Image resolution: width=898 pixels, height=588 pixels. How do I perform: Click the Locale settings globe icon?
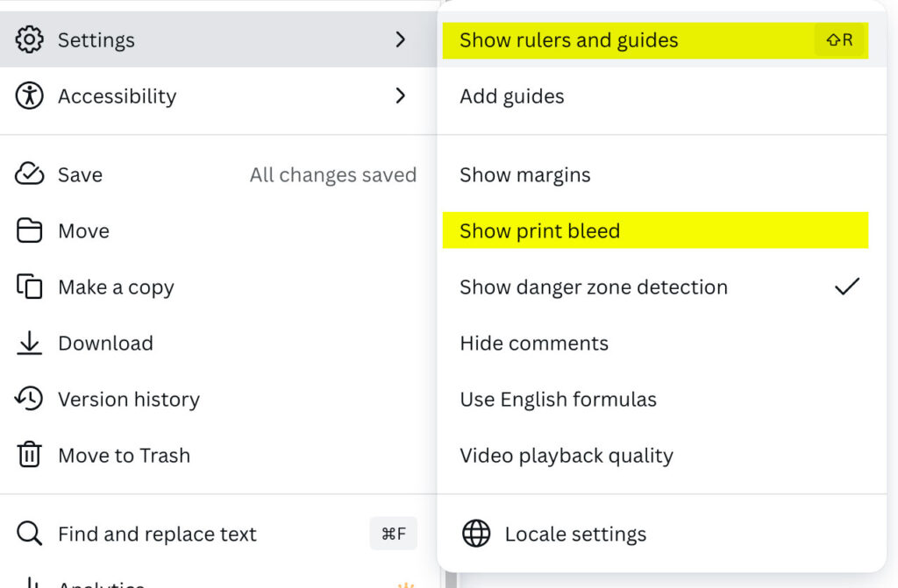(x=476, y=534)
